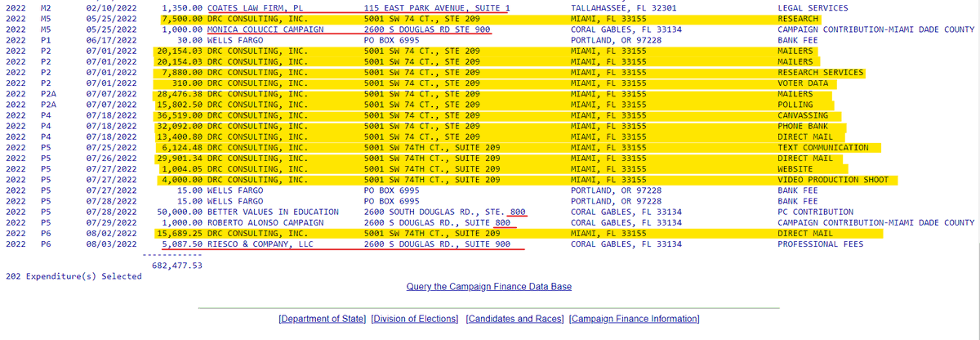Viewport: 980px width, 340px height.
Task: Select the date 02/10/2022
Action: 112,8
